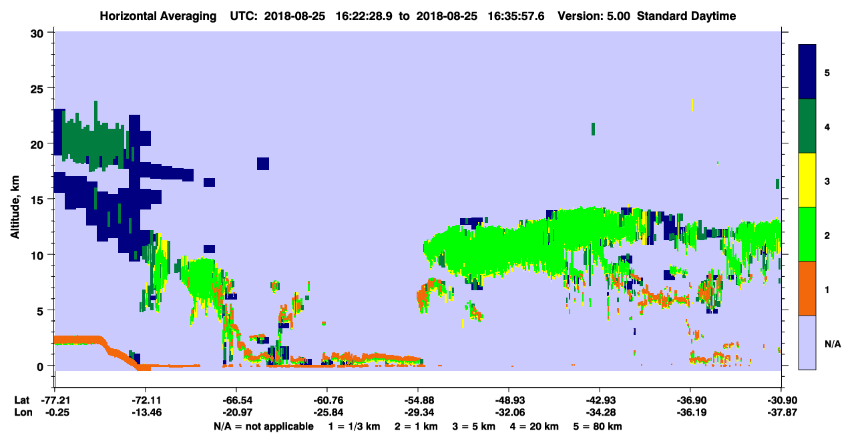
Task: Click the legend number 5 label
Action: [x=827, y=72]
